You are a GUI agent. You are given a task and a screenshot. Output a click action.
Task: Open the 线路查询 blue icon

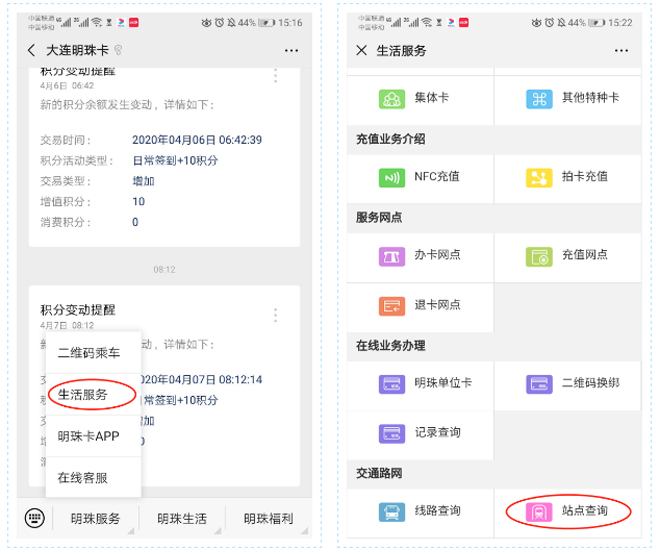tap(391, 511)
